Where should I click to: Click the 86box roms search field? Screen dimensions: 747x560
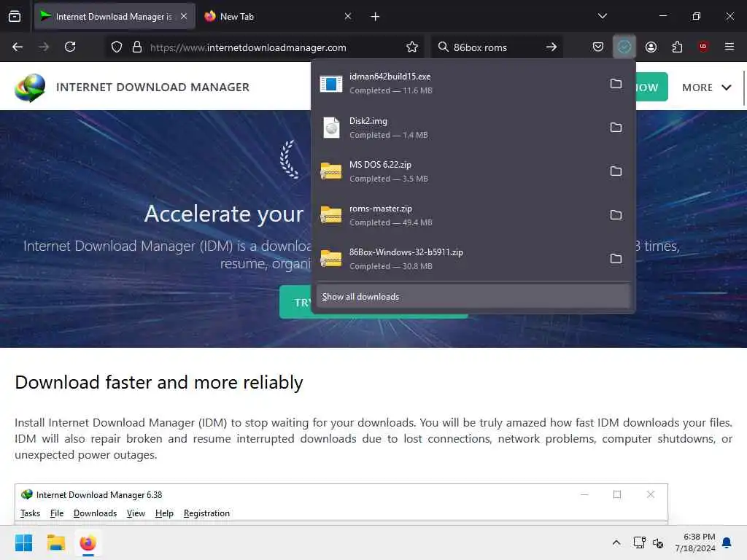coord(495,47)
